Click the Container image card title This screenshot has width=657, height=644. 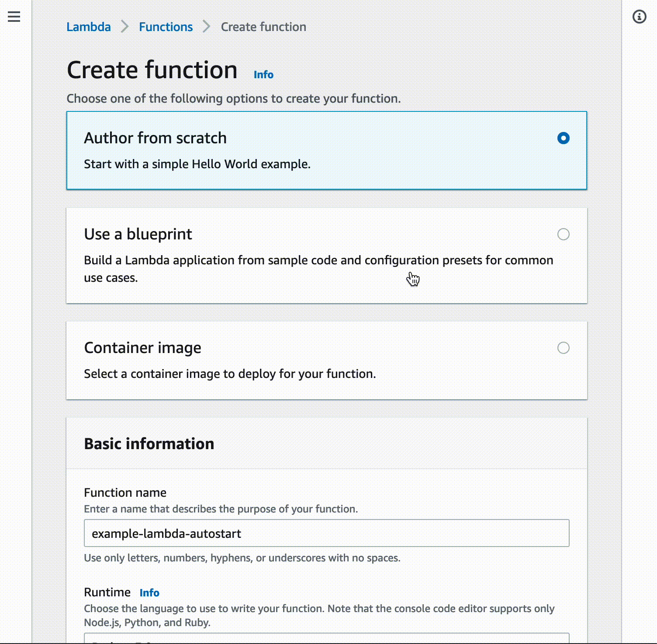point(142,348)
